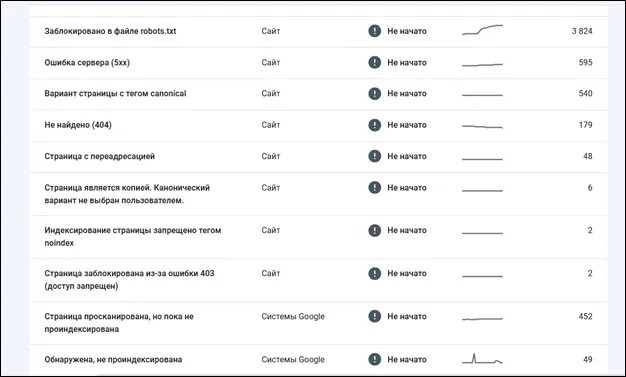Click the warning icon beside Ошибка сервера (5xx)
The image size is (626, 377).
click(x=374, y=62)
